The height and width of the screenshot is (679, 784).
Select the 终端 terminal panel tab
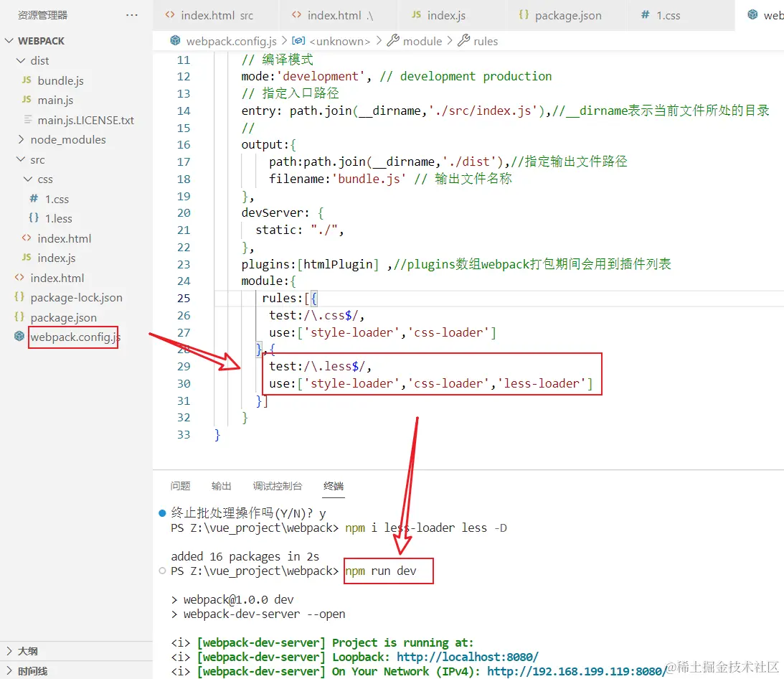pyautogui.click(x=334, y=486)
